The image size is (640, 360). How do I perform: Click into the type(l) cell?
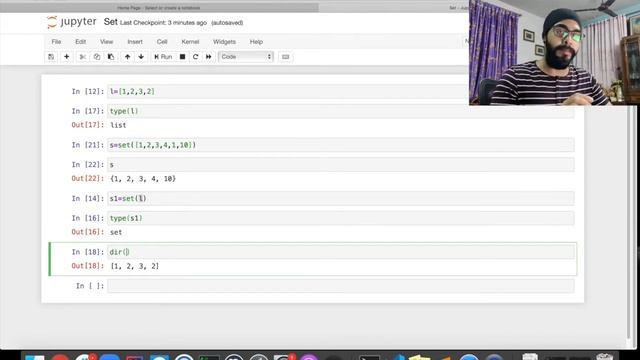[340, 111]
